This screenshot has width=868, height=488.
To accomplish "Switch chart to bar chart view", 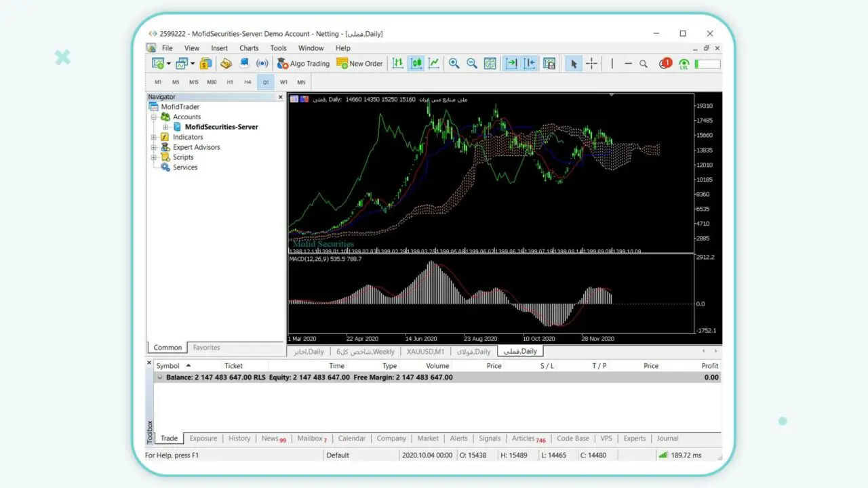I will coord(398,64).
